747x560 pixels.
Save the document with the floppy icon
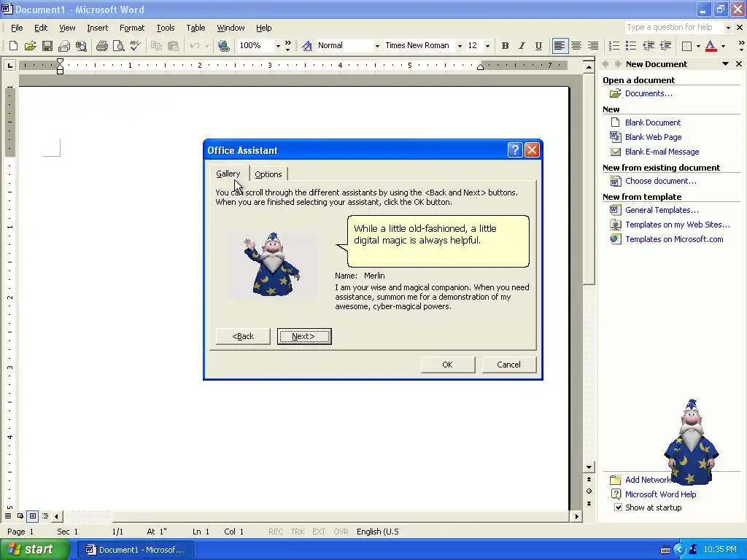[x=47, y=46]
